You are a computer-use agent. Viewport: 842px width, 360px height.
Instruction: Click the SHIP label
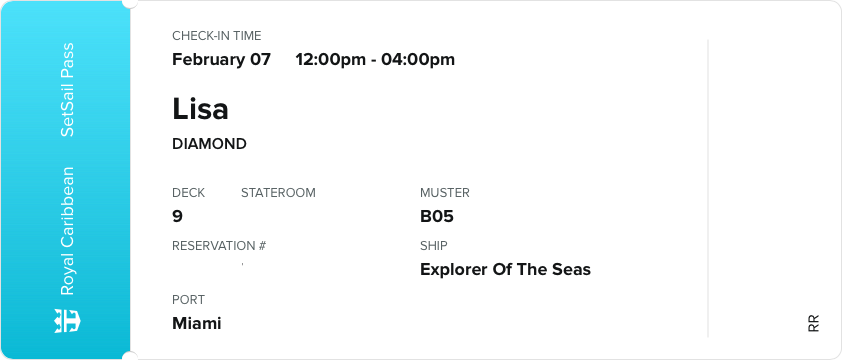433,246
